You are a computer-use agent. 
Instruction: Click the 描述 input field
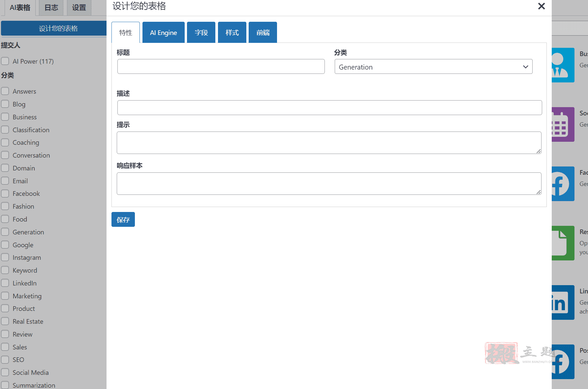[329, 108]
